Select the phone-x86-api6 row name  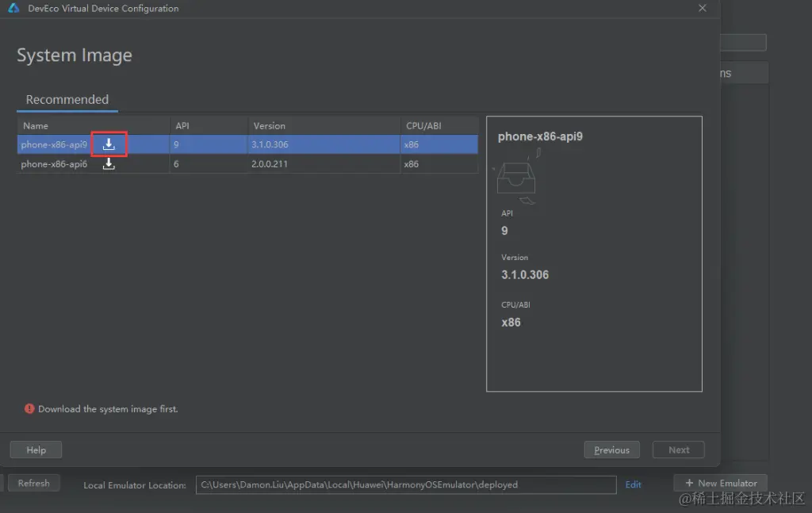tap(54, 164)
